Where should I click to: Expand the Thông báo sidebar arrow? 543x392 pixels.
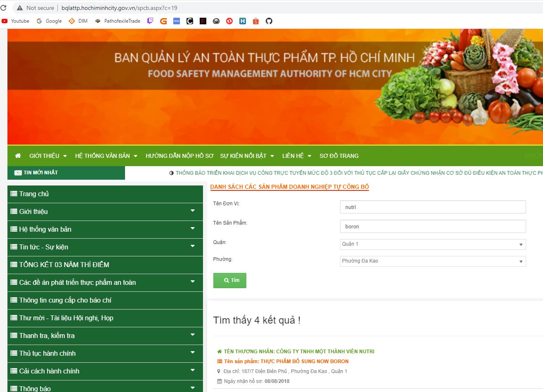coord(192,388)
